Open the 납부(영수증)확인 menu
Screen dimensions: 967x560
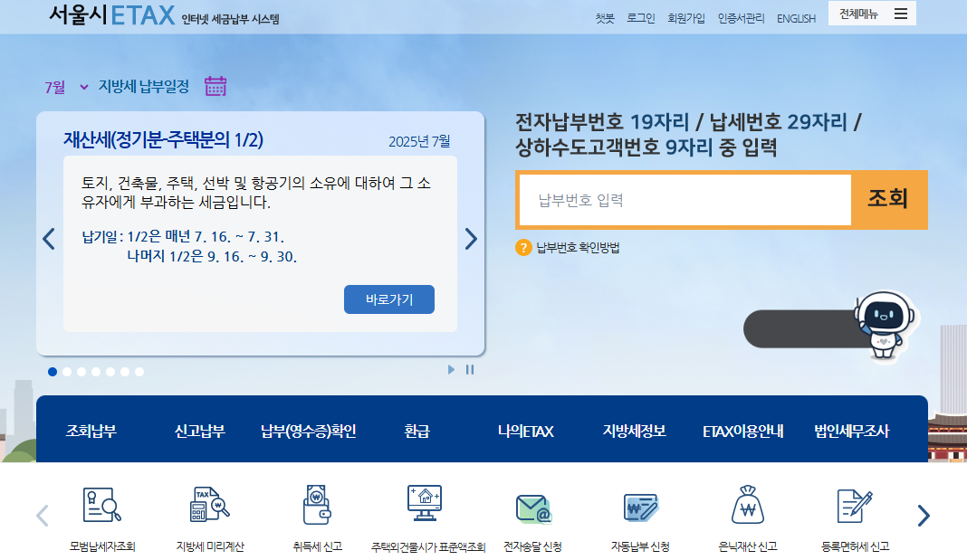[309, 432]
